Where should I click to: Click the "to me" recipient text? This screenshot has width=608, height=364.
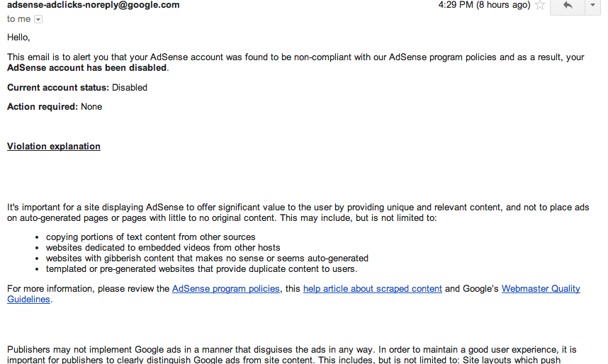[x=19, y=19]
